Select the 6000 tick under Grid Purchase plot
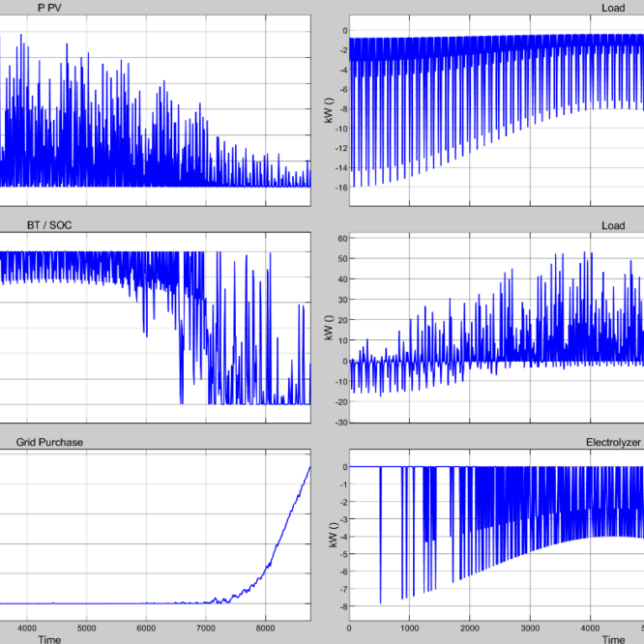644x644 pixels. click(x=146, y=628)
